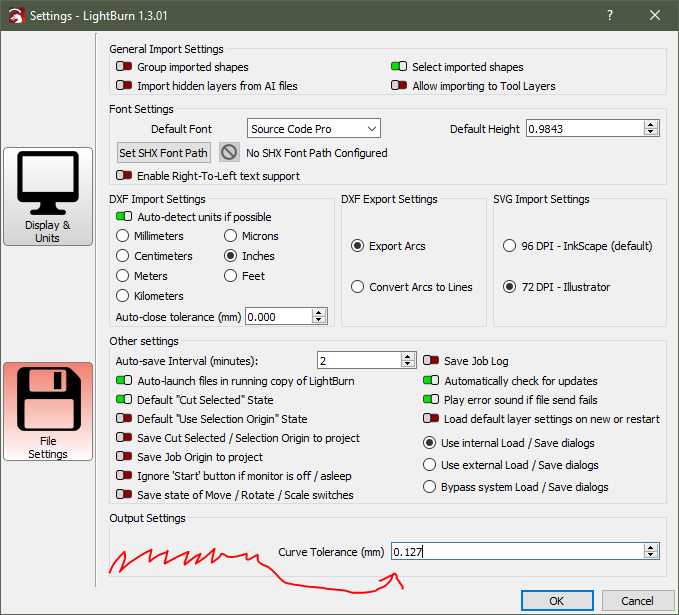Choose 96 DPI - InkScape (default)
Viewport: 679px width, 615px height.
509,246
